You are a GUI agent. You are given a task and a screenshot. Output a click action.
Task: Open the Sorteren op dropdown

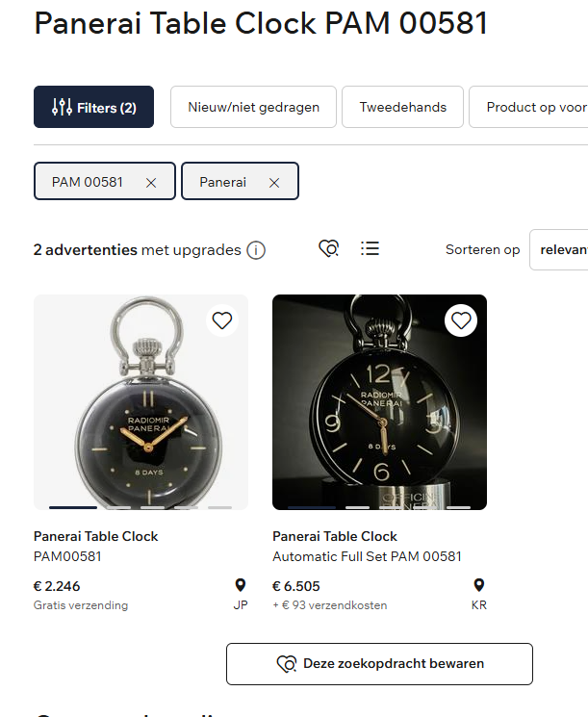click(x=559, y=249)
